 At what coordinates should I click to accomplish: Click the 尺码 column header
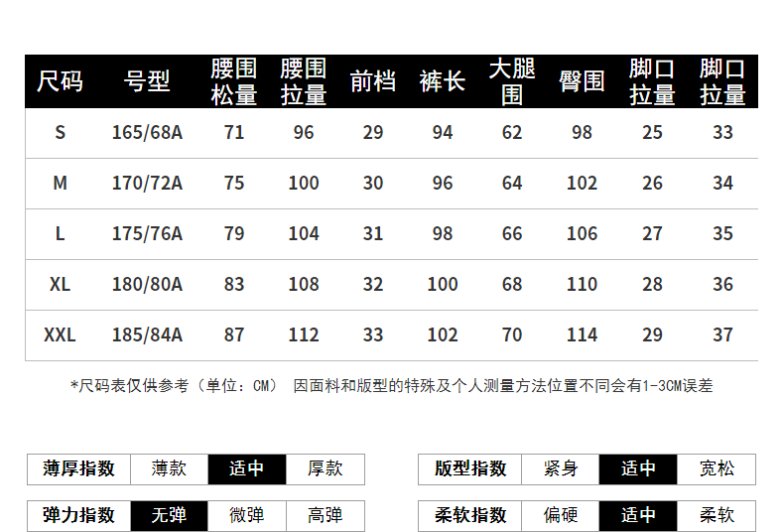tap(60, 81)
